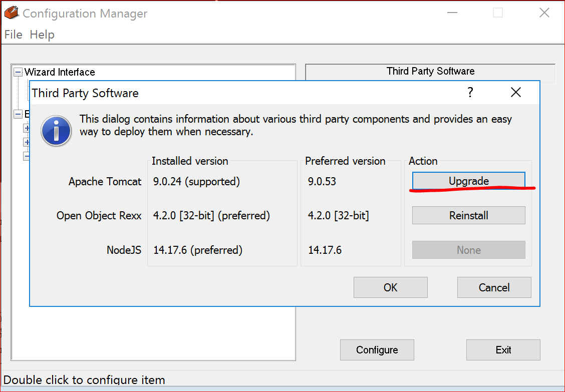Maximize the Configuration Manager window
This screenshot has height=392, width=565.
pos(497,13)
